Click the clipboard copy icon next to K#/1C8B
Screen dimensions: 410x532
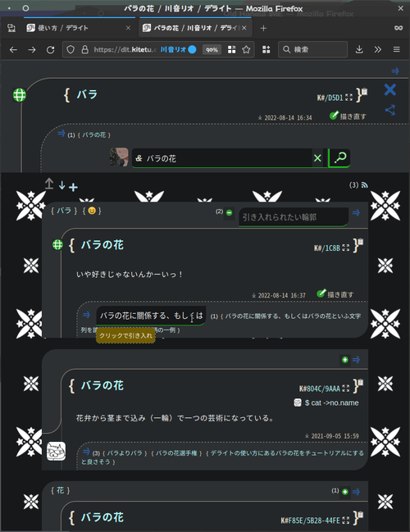(361, 242)
